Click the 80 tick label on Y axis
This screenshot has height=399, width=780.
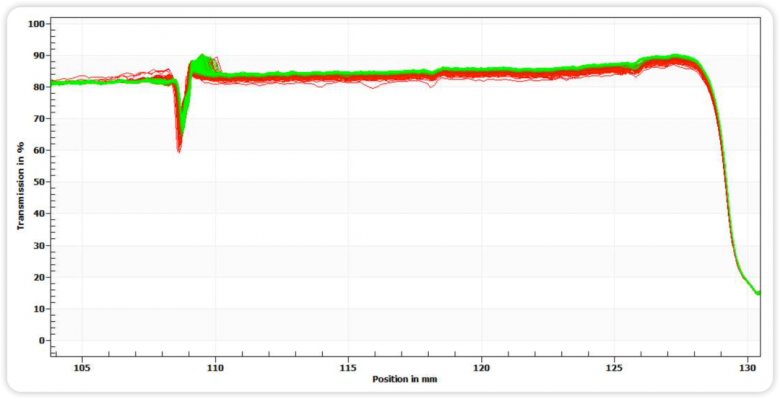click(x=42, y=87)
